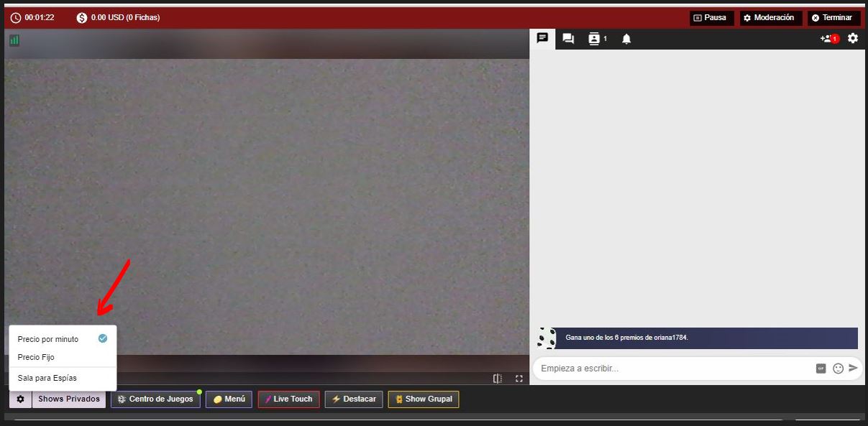Choose Precio Fijo in the popup menu

[x=36, y=357]
